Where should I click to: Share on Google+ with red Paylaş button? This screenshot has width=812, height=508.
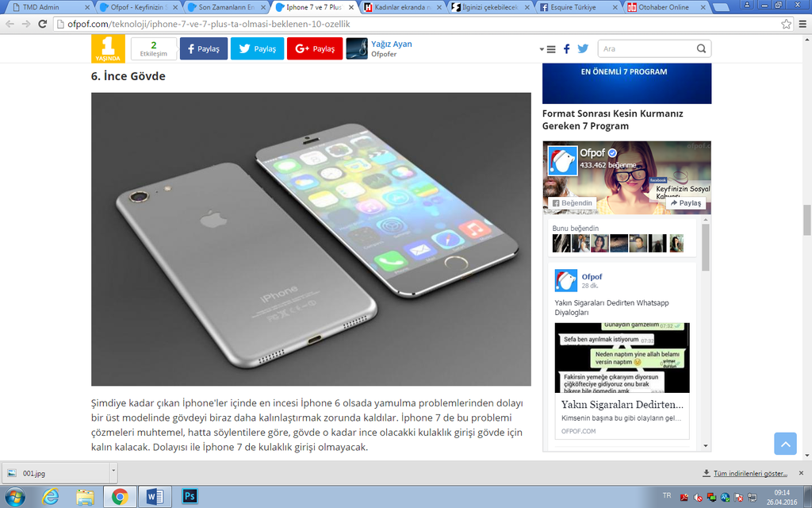(x=315, y=49)
